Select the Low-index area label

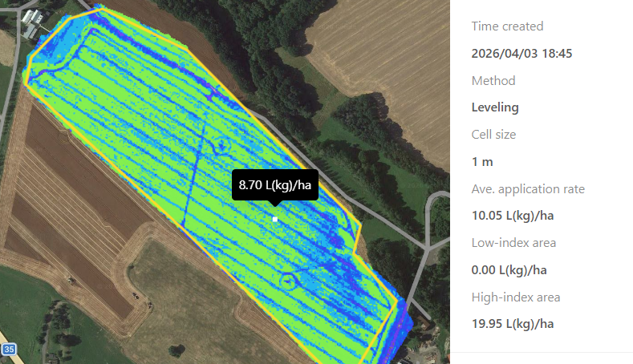point(513,243)
